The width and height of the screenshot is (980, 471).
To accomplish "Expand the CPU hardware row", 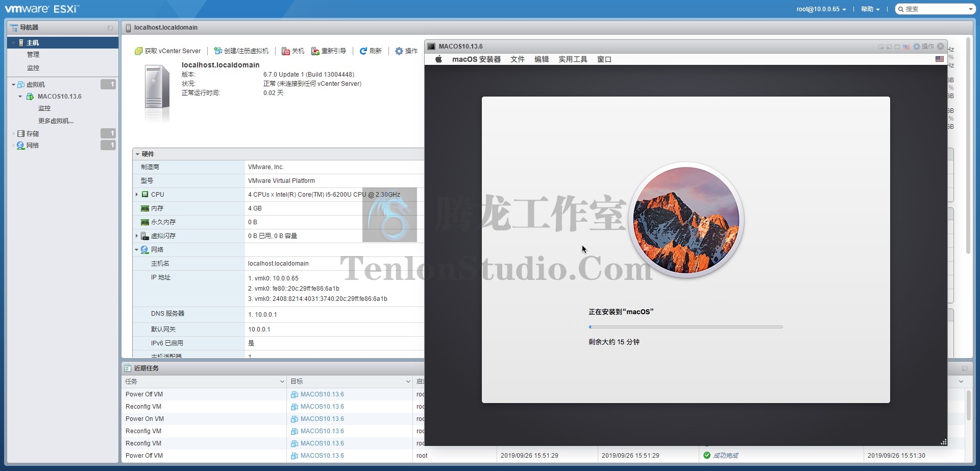I will tap(137, 195).
